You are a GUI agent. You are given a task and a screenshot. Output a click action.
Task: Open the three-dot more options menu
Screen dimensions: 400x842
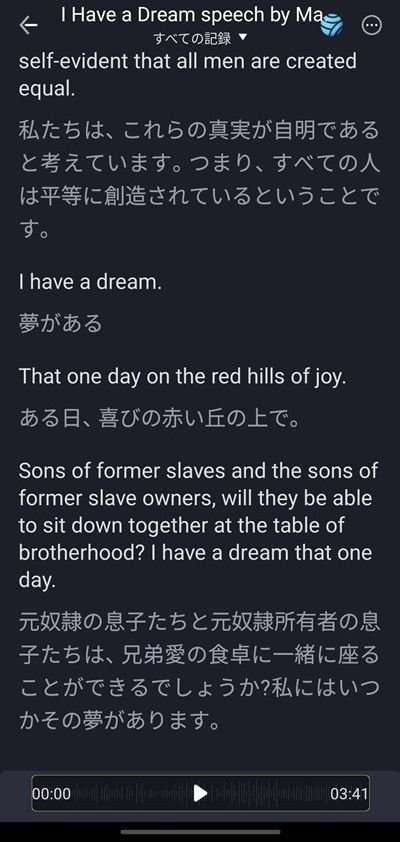(372, 25)
